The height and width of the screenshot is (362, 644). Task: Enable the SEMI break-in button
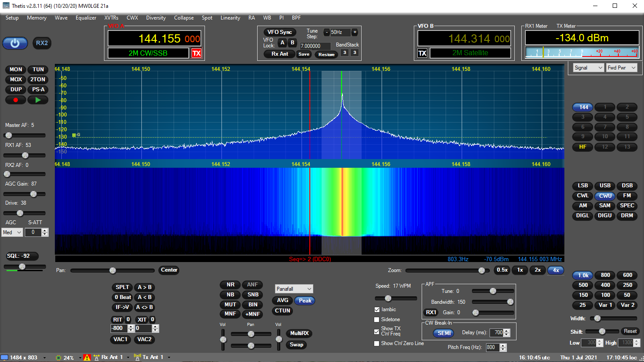[444, 333]
